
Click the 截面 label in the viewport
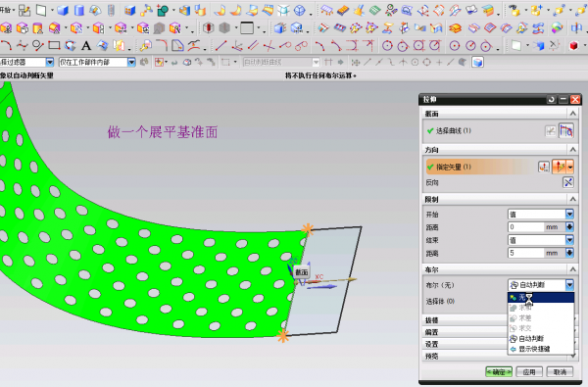(302, 272)
